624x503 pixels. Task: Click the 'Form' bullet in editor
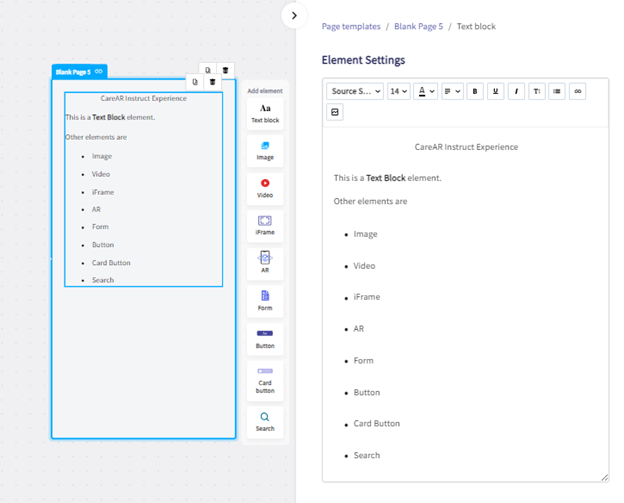coord(363,361)
